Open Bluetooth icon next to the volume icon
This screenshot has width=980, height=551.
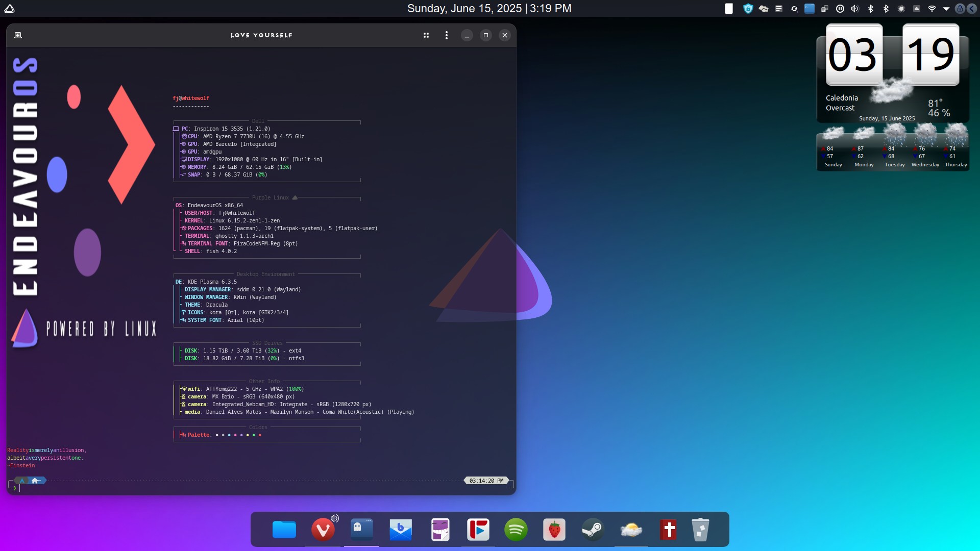point(871,9)
